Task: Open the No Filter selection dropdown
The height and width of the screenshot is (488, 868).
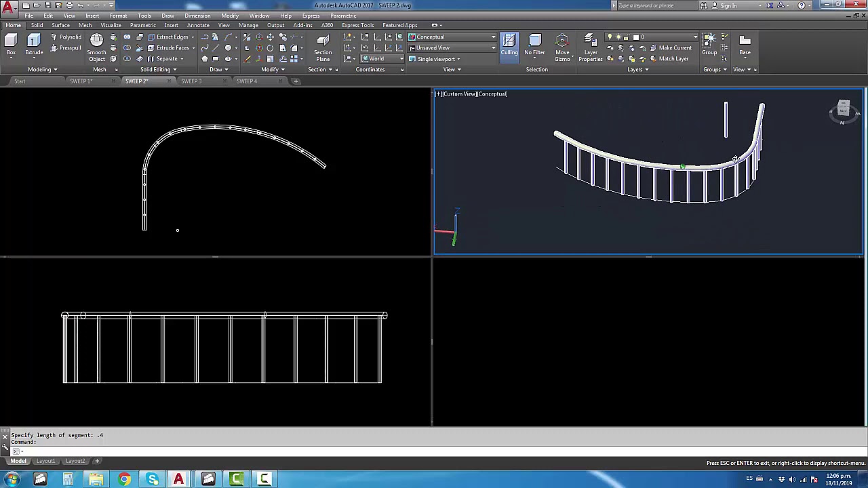Action: (534, 47)
